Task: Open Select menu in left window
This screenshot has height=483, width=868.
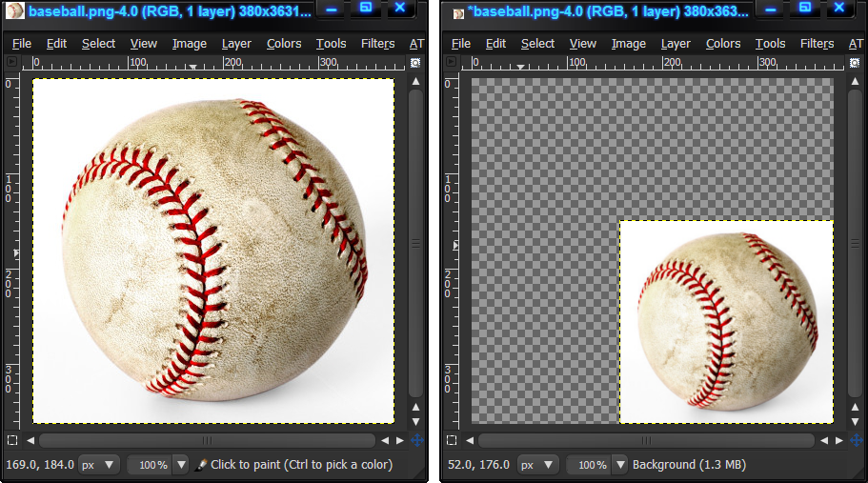Action: point(98,44)
